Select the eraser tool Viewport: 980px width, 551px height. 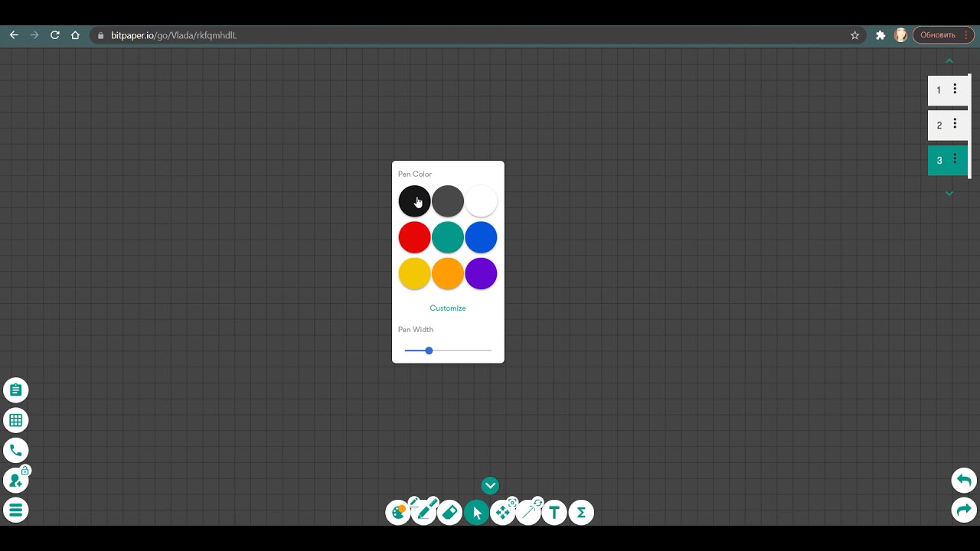pyautogui.click(x=450, y=513)
